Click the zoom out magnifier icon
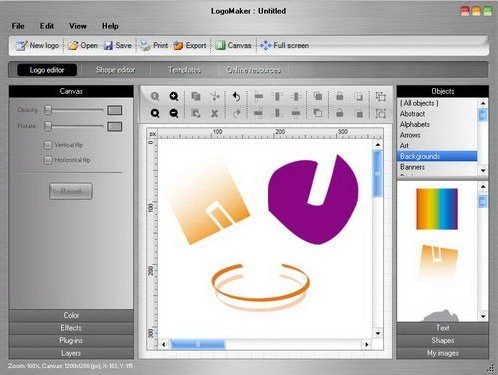Screen dimensions: 498x375 point(174,113)
